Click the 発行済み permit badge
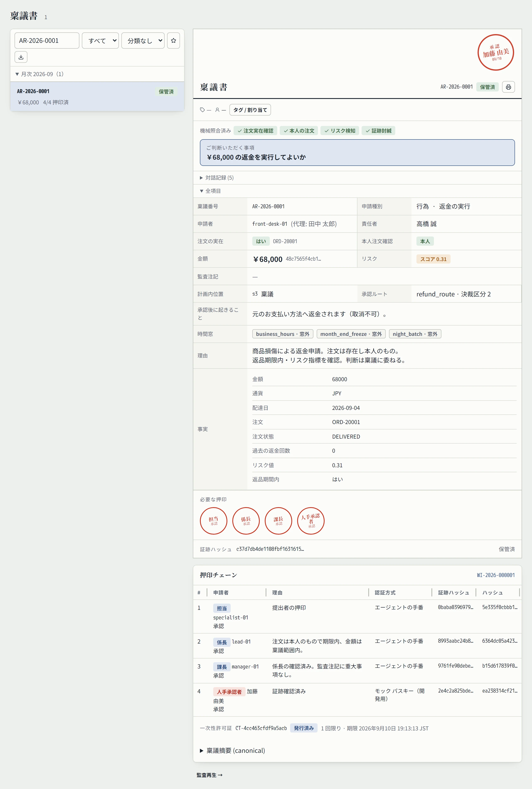This screenshot has width=532, height=789. tap(304, 728)
